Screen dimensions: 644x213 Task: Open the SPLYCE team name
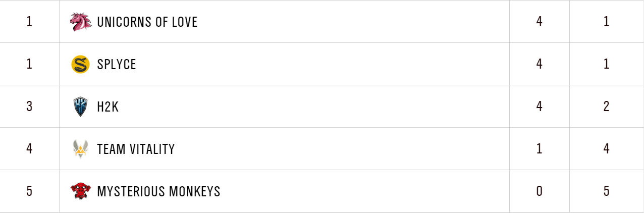point(117,65)
